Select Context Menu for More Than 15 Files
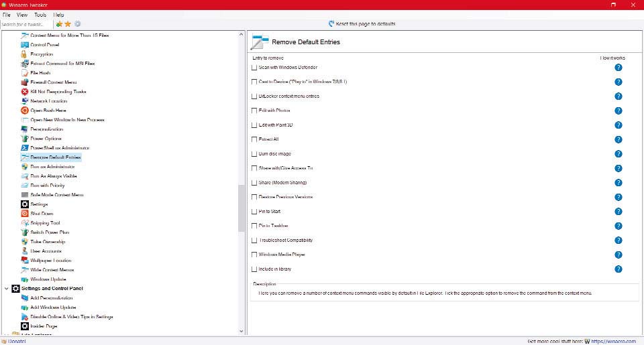The image size is (644, 345). (x=69, y=36)
